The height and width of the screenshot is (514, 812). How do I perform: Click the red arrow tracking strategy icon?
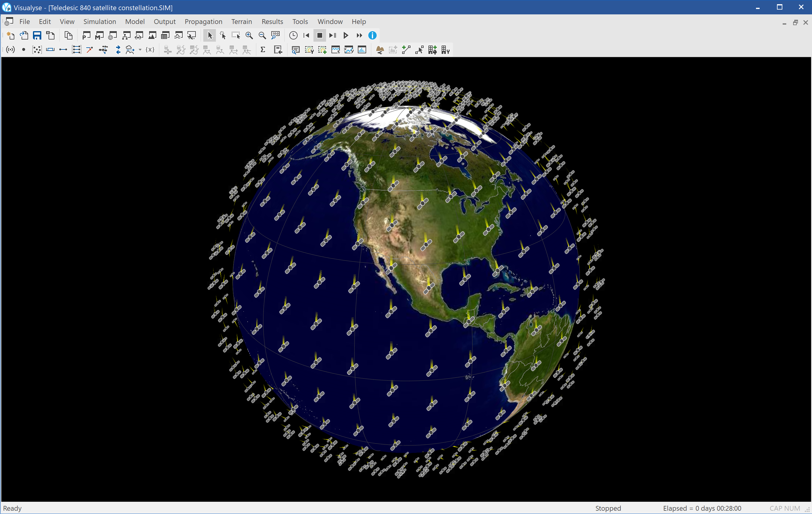click(90, 50)
